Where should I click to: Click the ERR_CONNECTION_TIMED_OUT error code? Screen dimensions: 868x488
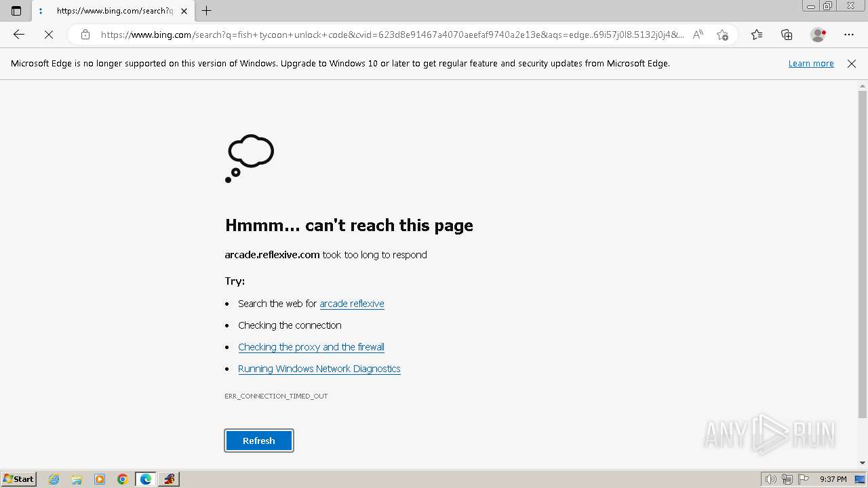(276, 396)
